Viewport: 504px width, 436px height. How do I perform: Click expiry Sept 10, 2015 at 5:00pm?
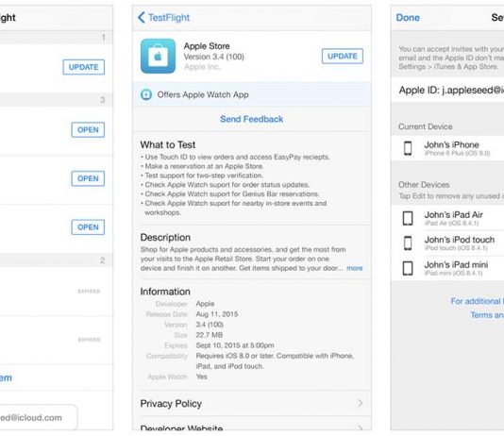click(235, 345)
